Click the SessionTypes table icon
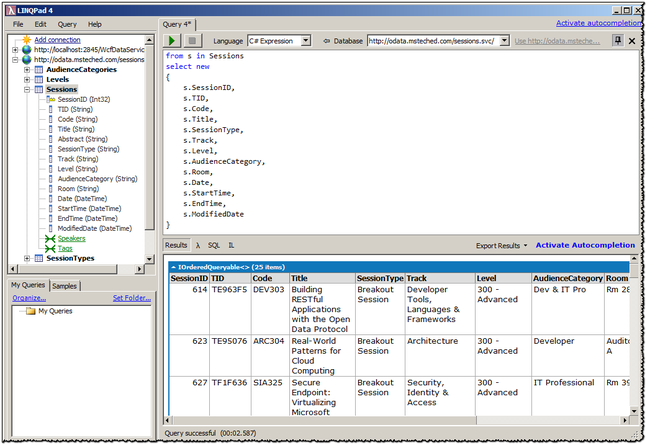The image size is (650, 448). [x=39, y=259]
